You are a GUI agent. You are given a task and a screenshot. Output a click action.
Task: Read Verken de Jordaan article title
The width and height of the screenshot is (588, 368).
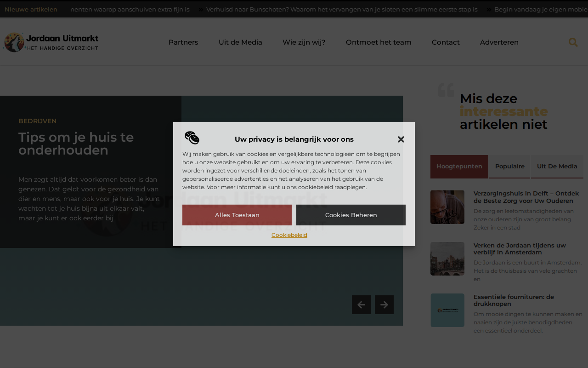(520, 249)
